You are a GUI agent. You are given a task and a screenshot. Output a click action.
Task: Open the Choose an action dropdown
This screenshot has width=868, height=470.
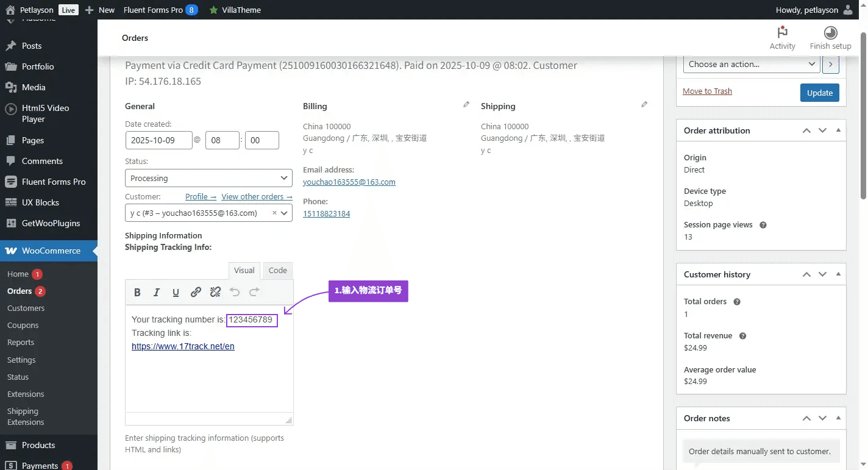[752, 64]
